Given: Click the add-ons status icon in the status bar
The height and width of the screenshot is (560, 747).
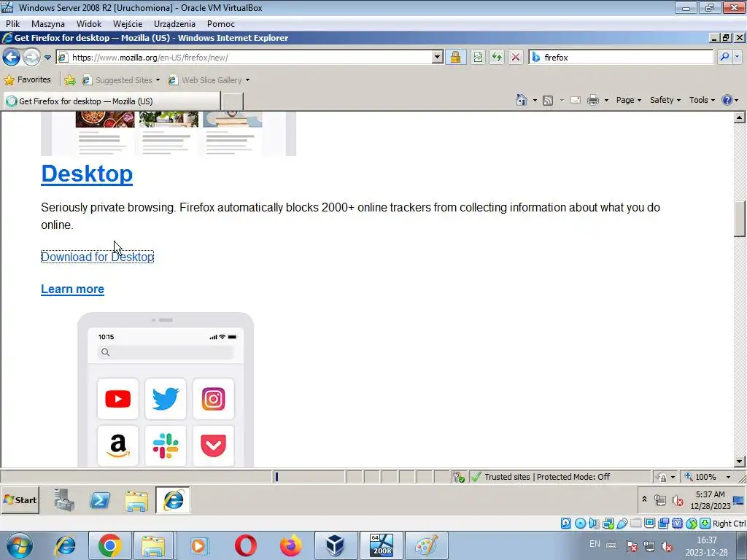Looking at the screenshot, I should coord(459,477).
